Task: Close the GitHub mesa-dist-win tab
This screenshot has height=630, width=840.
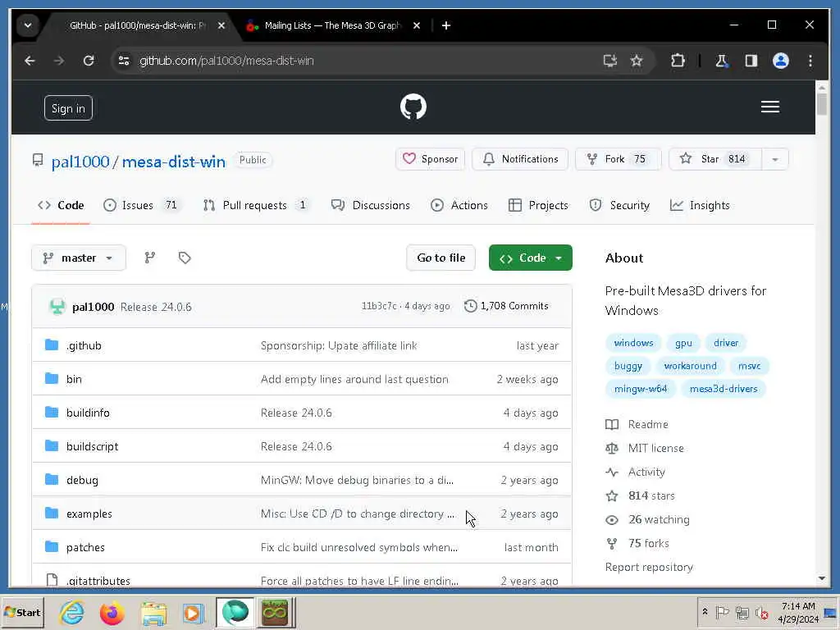Action: pyautogui.click(x=221, y=25)
